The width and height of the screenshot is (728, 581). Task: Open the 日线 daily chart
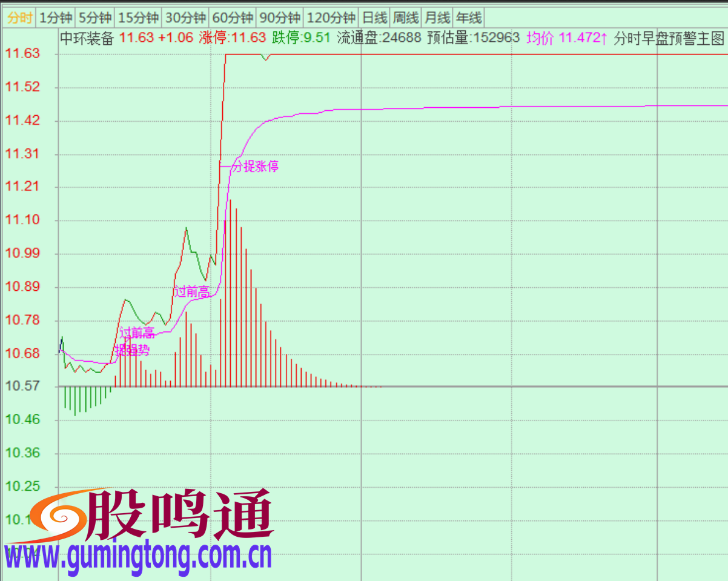pos(374,18)
